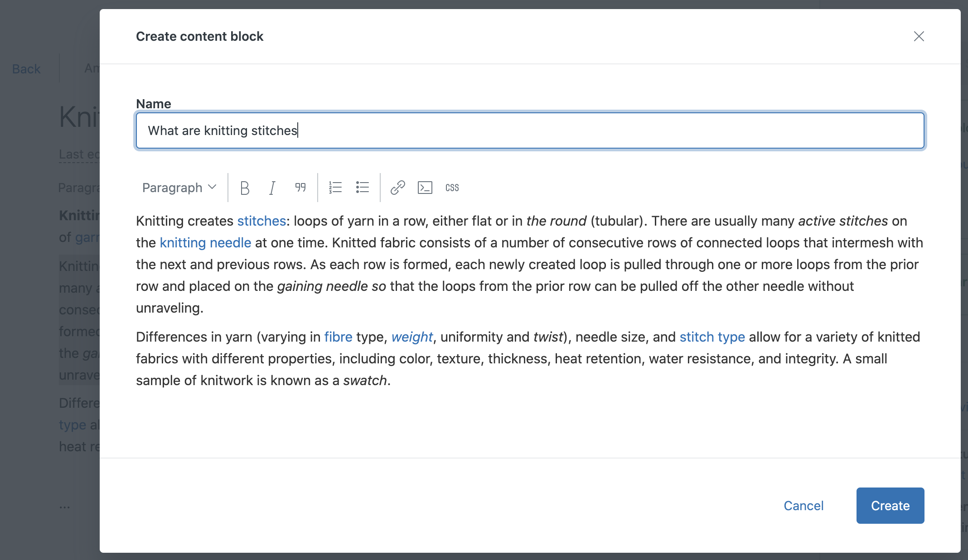The image size is (968, 560).
Task: Click the italic word 'swatch' in editor
Action: pos(365,381)
